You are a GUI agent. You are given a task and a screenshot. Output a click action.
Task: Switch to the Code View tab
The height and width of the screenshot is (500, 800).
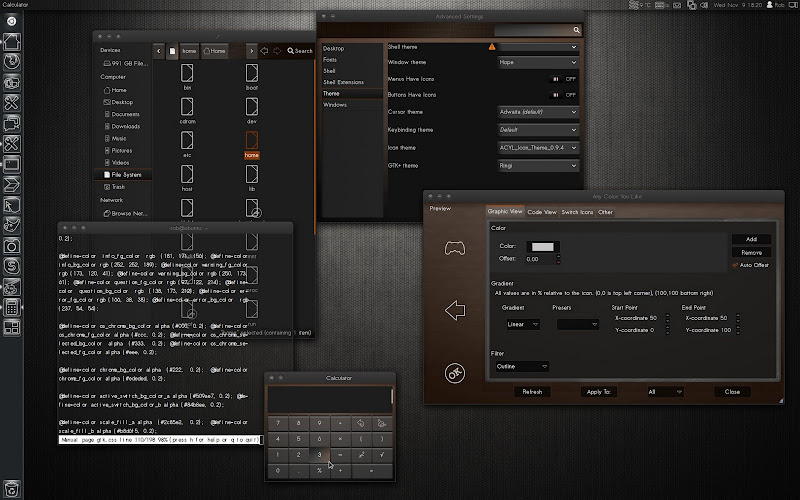tap(541, 212)
